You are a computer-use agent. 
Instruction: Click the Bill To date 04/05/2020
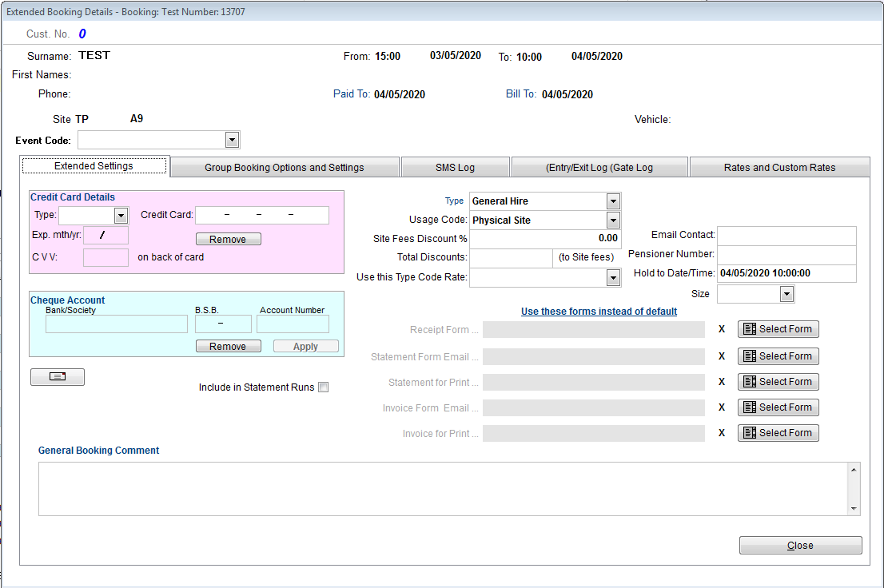click(567, 95)
